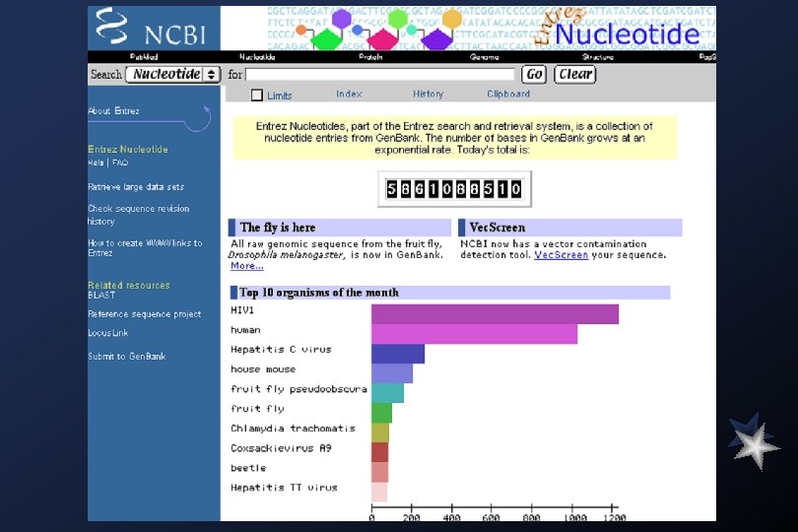The height and width of the screenshot is (532, 798).
Task: Click the human chart bar
Action: coord(474,334)
